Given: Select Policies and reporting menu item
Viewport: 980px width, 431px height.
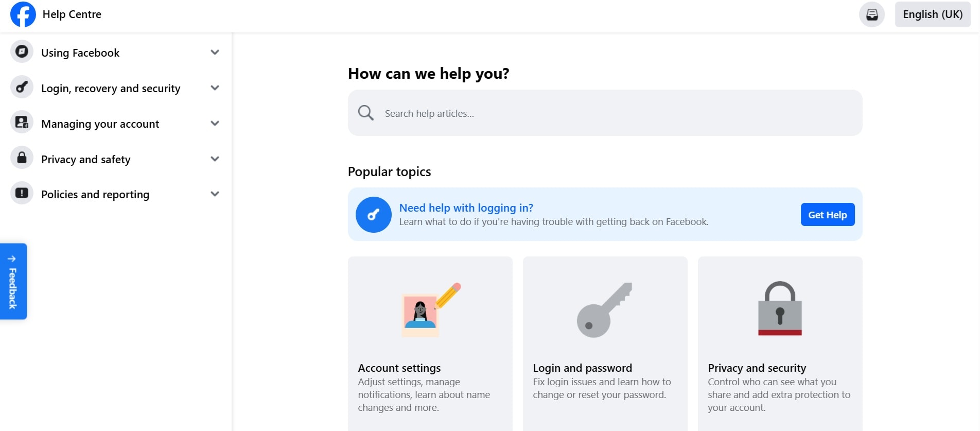Looking at the screenshot, I should [x=95, y=194].
